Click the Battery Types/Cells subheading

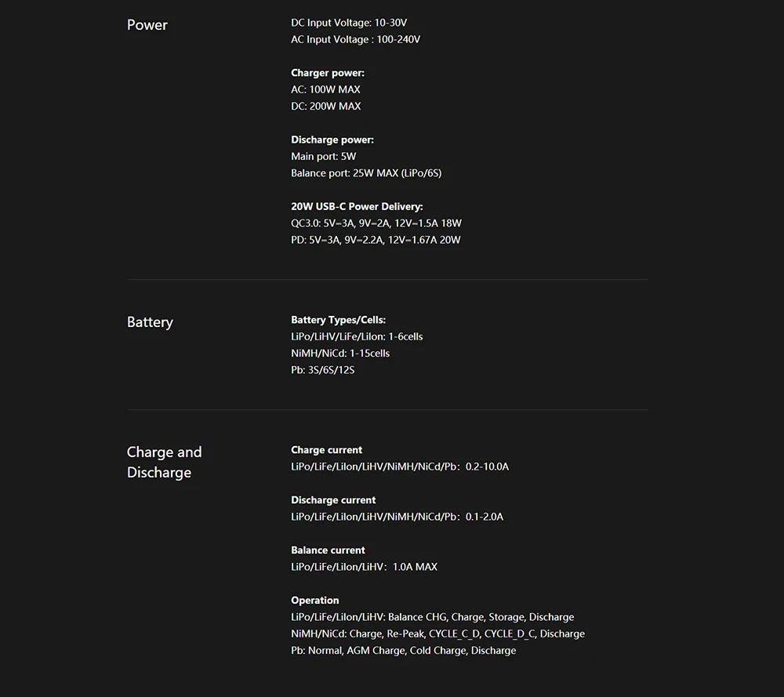click(338, 320)
